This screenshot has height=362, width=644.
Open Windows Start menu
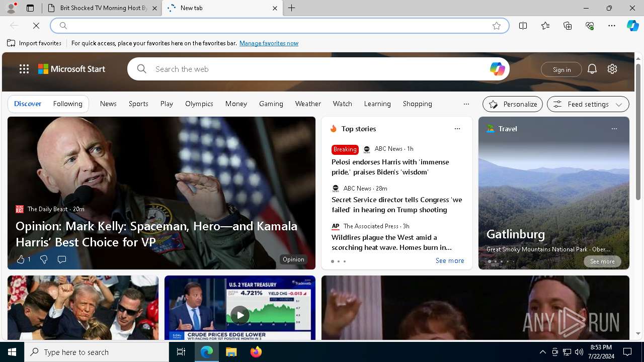[12, 352]
